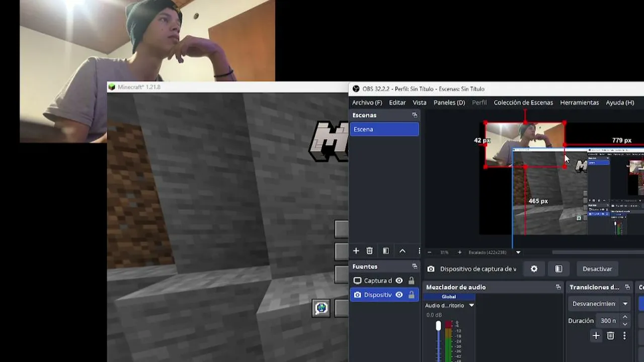The width and height of the screenshot is (644, 362).
Task: Open the Editar menu
Action: (397, 103)
